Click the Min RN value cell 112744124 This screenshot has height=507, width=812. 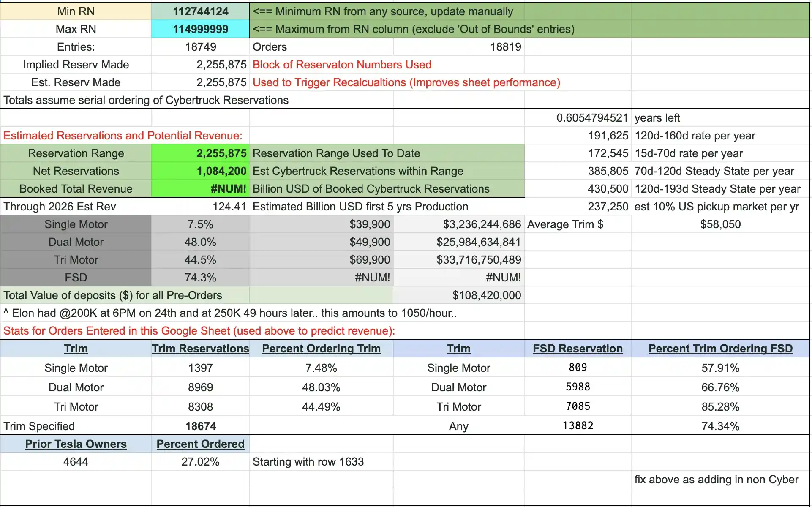(200, 11)
